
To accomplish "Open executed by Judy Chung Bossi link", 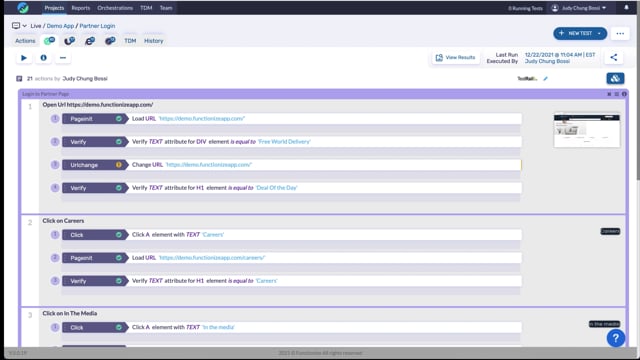I will coord(547,61).
